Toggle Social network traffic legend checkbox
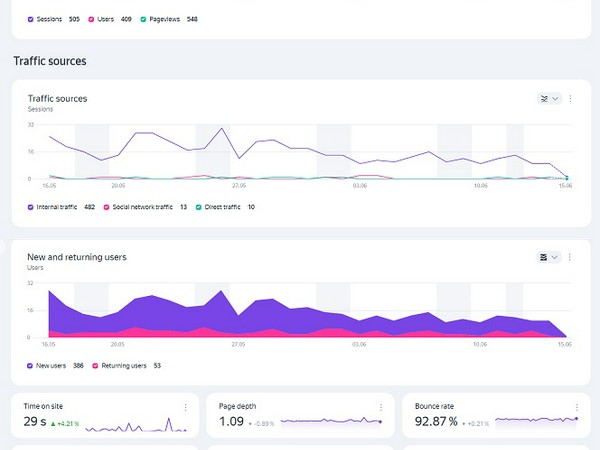 pos(106,207)
